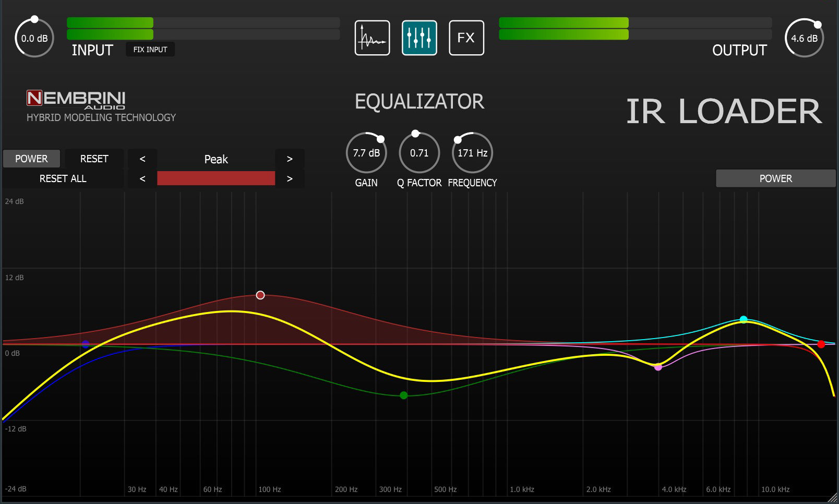839x504 pixels.
Task: Click the red band color swatch
Action: [216, 178]
